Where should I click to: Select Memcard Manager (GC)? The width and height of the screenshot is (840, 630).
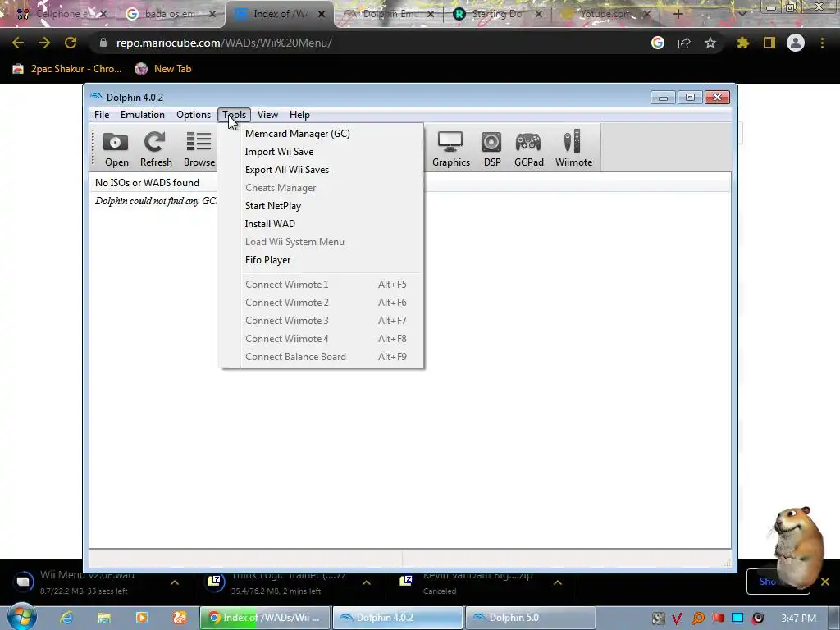coord(321,134)
